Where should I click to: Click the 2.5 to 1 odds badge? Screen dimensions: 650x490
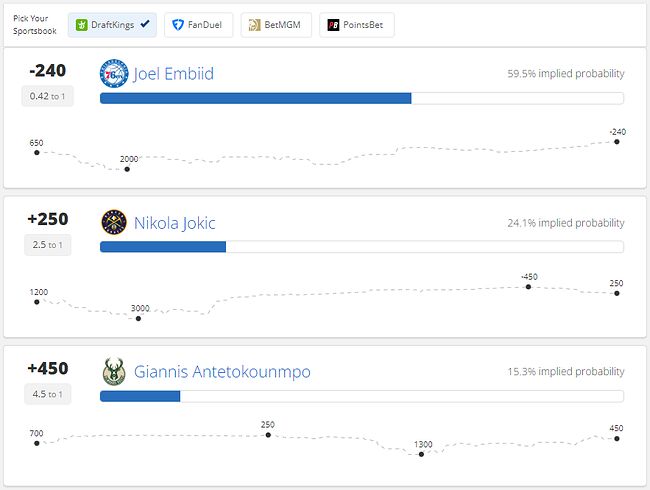click(x=48, y=245)
